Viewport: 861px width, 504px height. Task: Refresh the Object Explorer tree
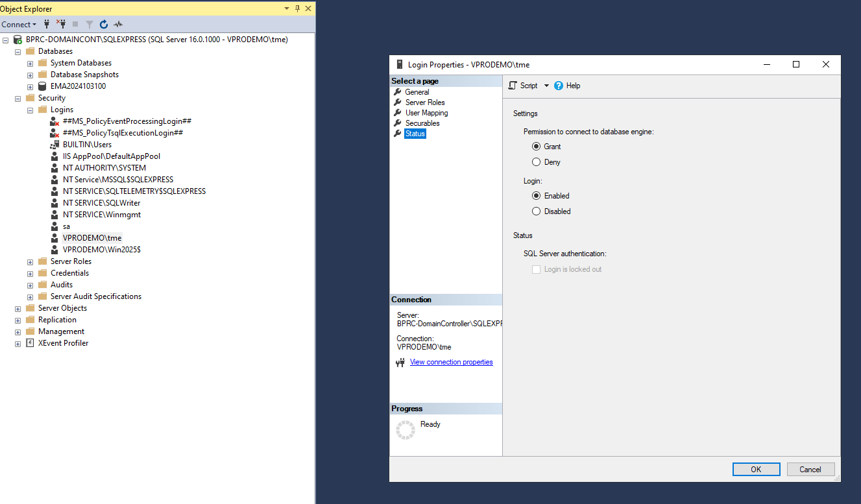click(104, 24)
